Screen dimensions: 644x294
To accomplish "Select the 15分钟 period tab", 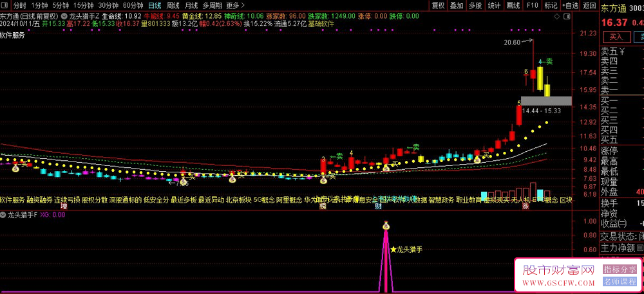I will 83,5.
